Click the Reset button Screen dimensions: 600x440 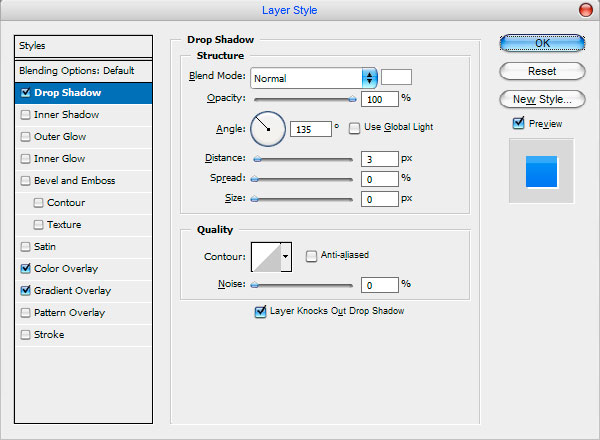pyautogui.click(x=542, y=71)
